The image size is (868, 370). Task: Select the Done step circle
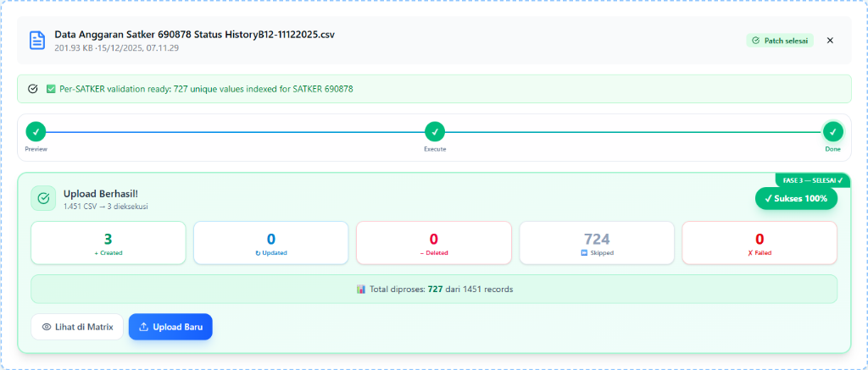coord(832,132)
